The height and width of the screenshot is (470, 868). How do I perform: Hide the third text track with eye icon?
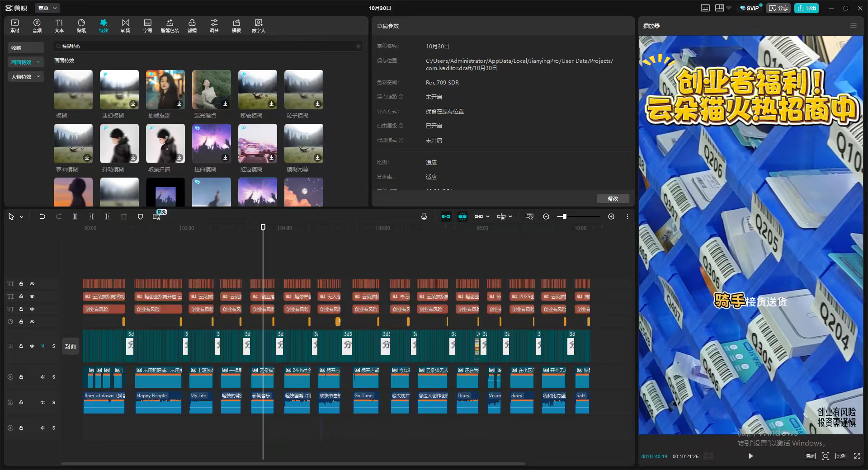tap(32, 309)
